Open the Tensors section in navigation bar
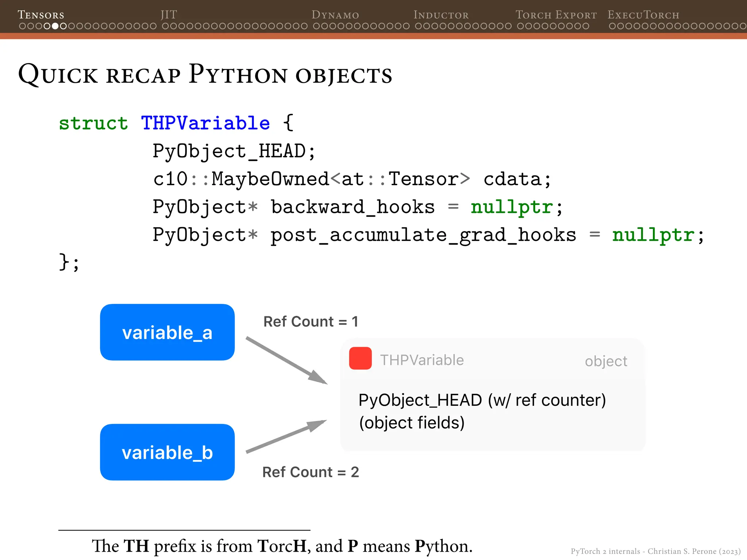The height and width of the screenshot is (560, 747). click(41, 15)
